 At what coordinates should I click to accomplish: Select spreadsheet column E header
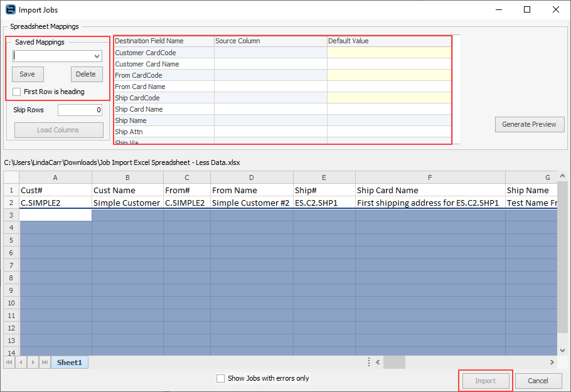tap(324, 177)
